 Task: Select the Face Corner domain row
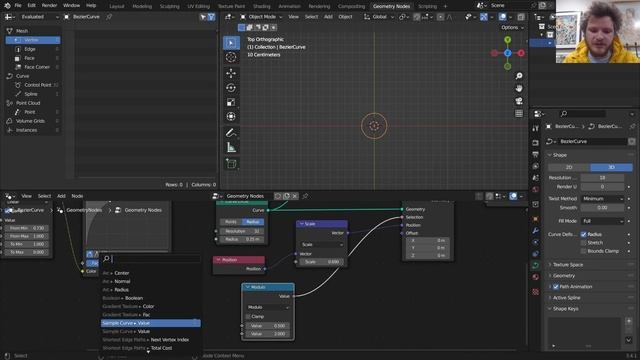tap(33, 67)
